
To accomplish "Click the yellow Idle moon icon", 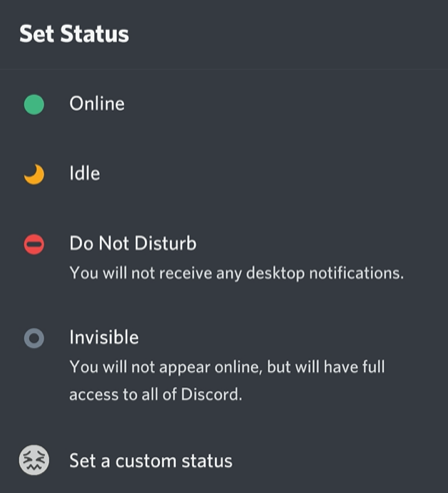I will (x=34, y=174).
